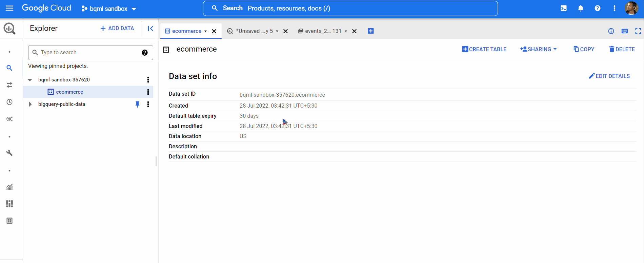Activate Cloud Shell terminal icon
Screen dimensions: 644x263
click(564, 8)
